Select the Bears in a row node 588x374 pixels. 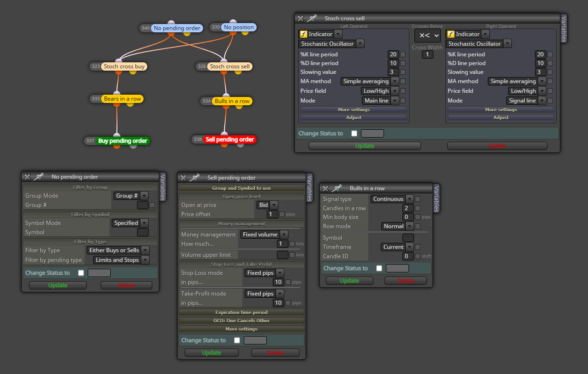coord(122,99)
